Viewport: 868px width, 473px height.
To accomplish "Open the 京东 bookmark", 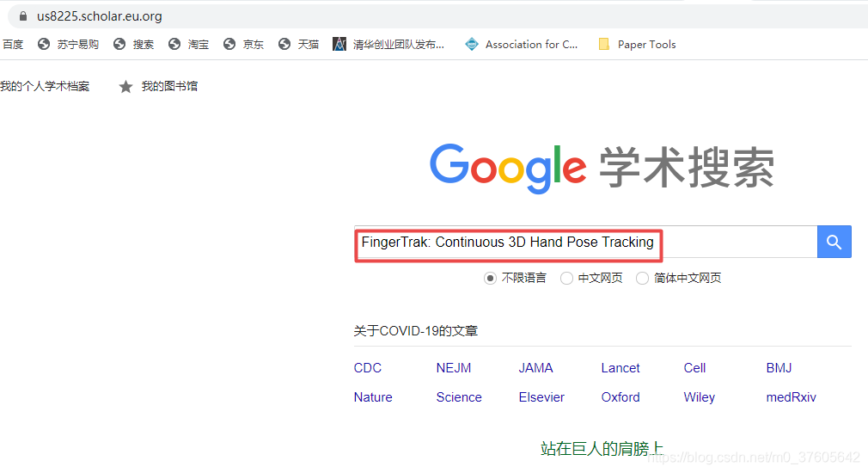I will pyautogui.click(x=243, y=45).
